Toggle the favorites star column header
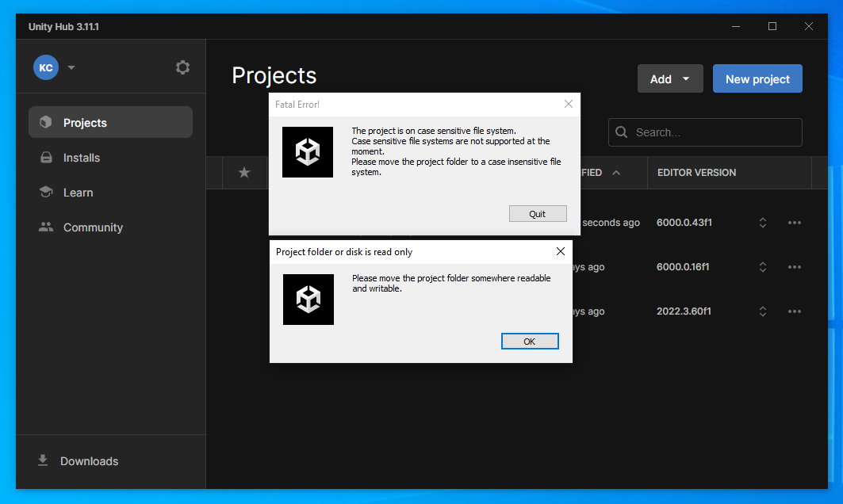The image size is (843, 504). coord(244,172)
